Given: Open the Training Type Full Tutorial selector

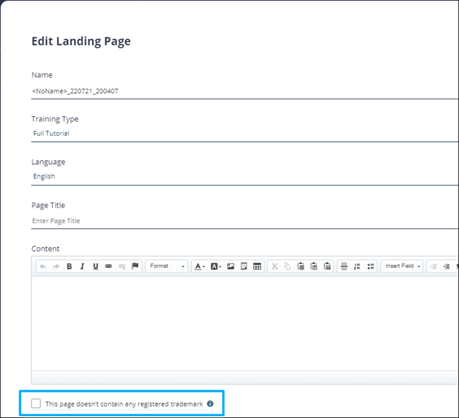Looking at the screenshot, I should 245,133.
